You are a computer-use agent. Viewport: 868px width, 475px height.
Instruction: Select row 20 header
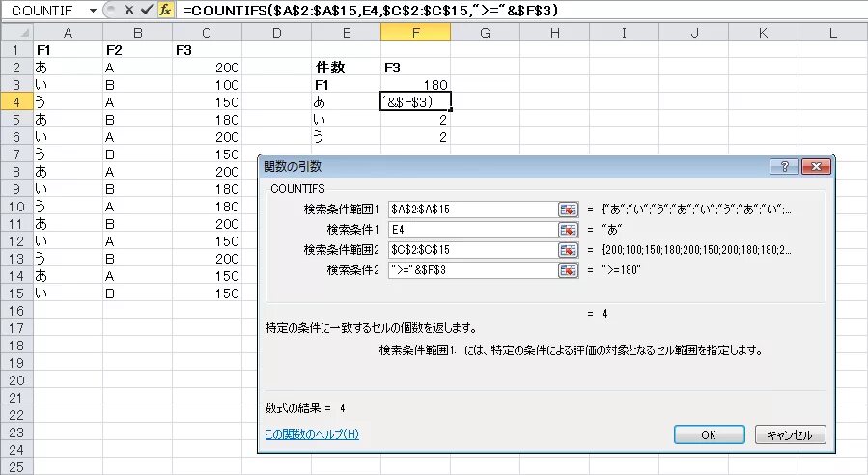click(16, 380)
